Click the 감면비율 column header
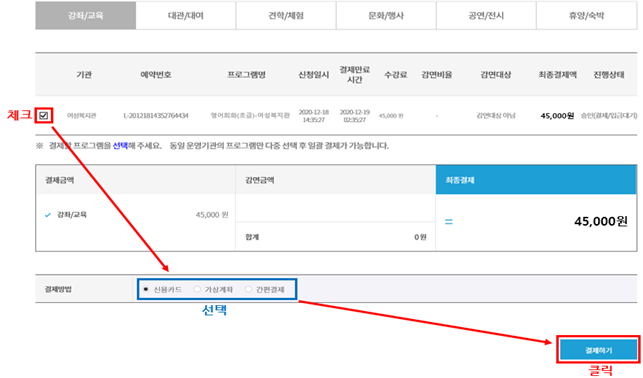The width and height of the screenshot is (643, 378). [437, 75]
